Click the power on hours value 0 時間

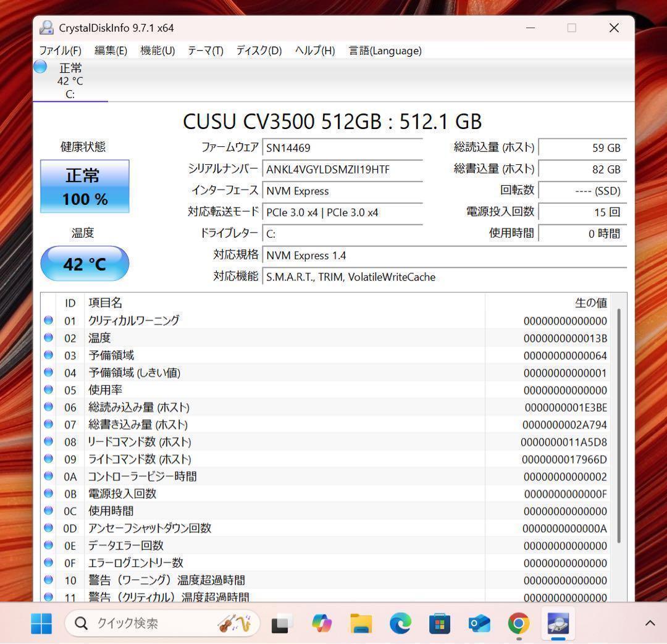point(582,234)
